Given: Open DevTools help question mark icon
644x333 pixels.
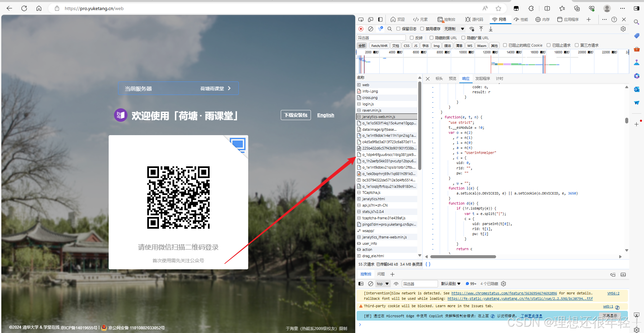Looking at the screenshot, I should coord(614,19).
